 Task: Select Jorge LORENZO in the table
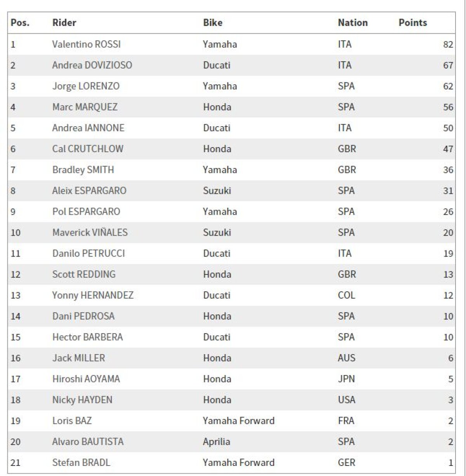(86, 86)
